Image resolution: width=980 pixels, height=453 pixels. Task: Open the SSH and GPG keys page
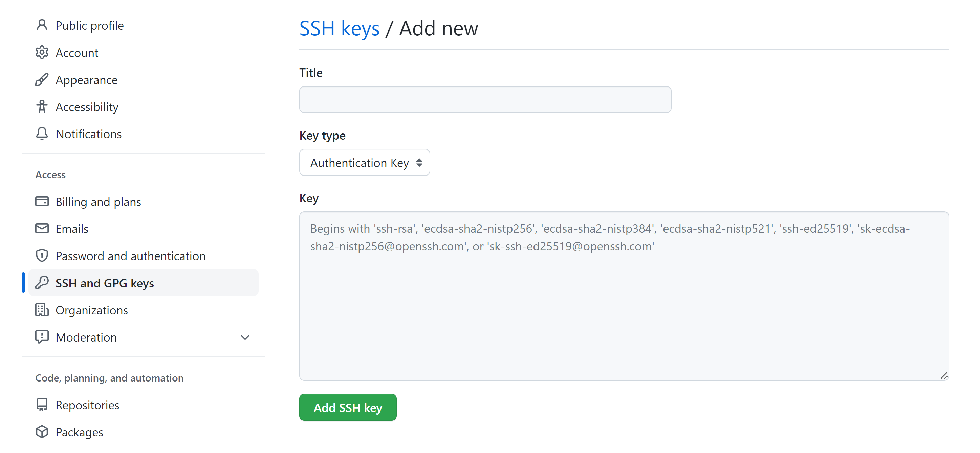(x=105, y=283)
